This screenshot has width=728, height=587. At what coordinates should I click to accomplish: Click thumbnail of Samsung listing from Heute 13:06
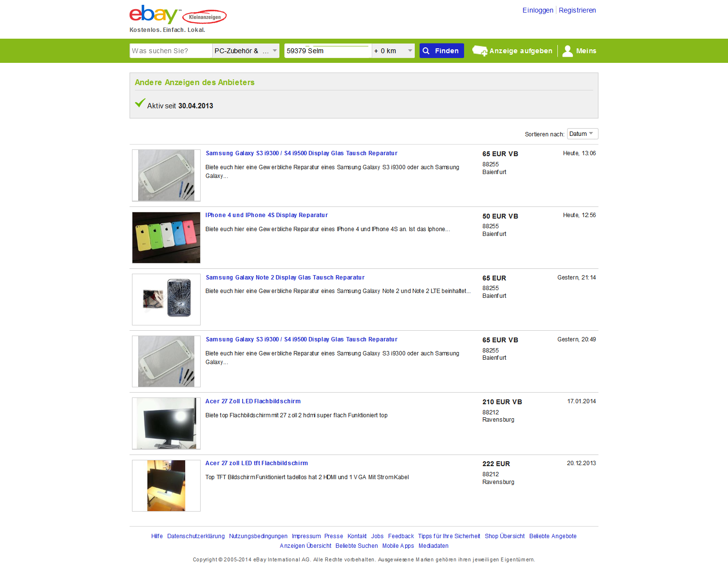166,175
